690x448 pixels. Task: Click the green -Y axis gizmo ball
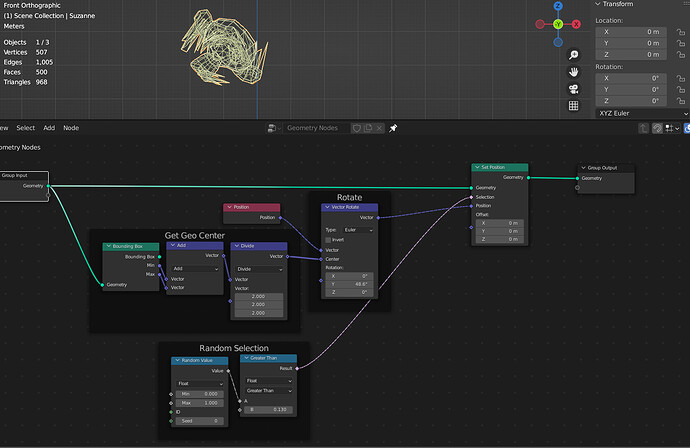[x=558, y=24]
